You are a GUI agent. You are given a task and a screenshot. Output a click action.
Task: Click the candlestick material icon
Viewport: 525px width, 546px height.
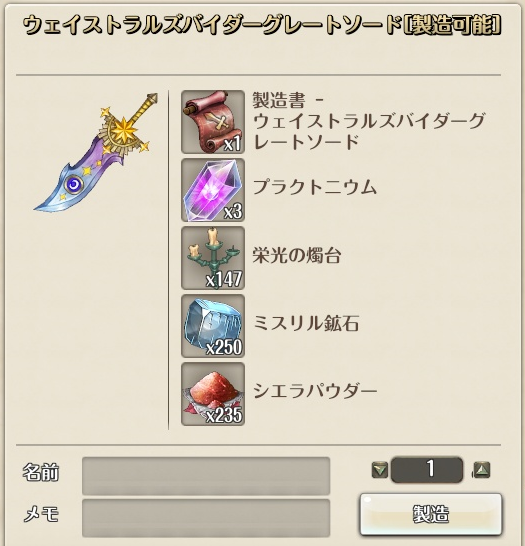click(x=213, y=258)
